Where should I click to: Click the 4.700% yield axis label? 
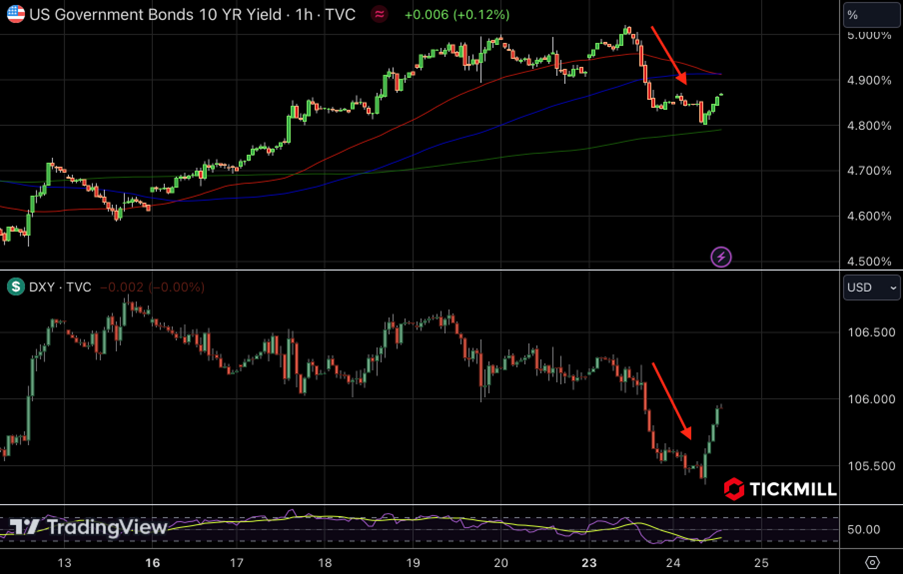point(869,170)
